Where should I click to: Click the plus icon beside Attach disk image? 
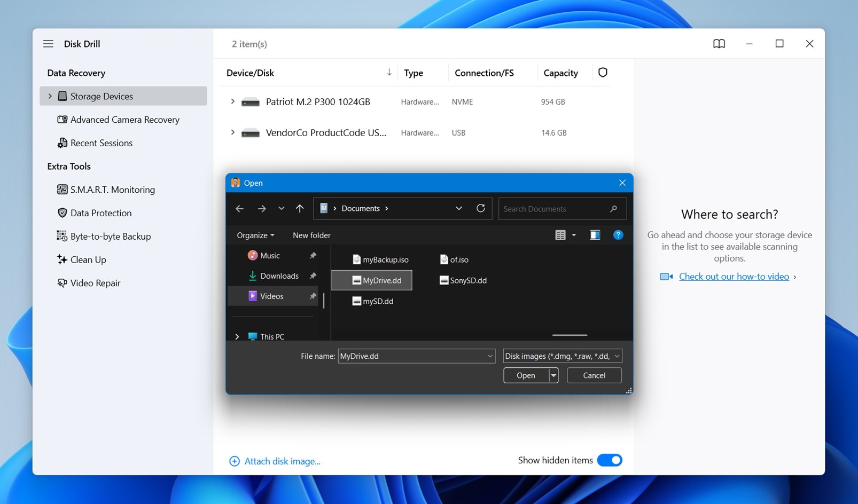tap(235, 461)
